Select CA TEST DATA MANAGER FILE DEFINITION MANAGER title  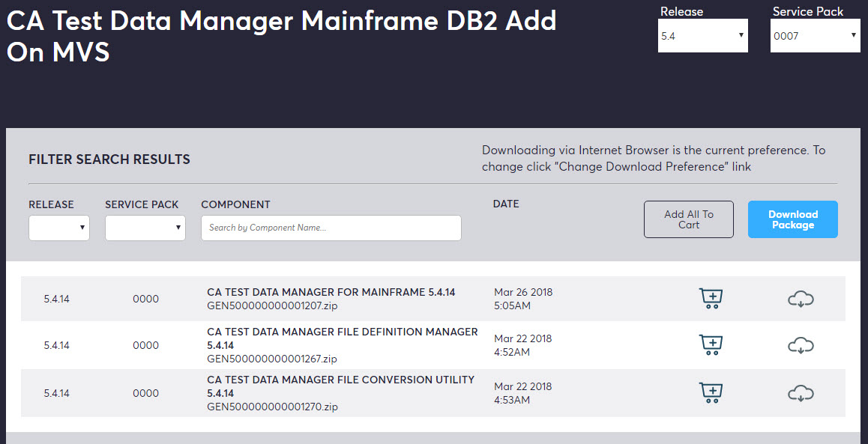[x=342, y=338]
